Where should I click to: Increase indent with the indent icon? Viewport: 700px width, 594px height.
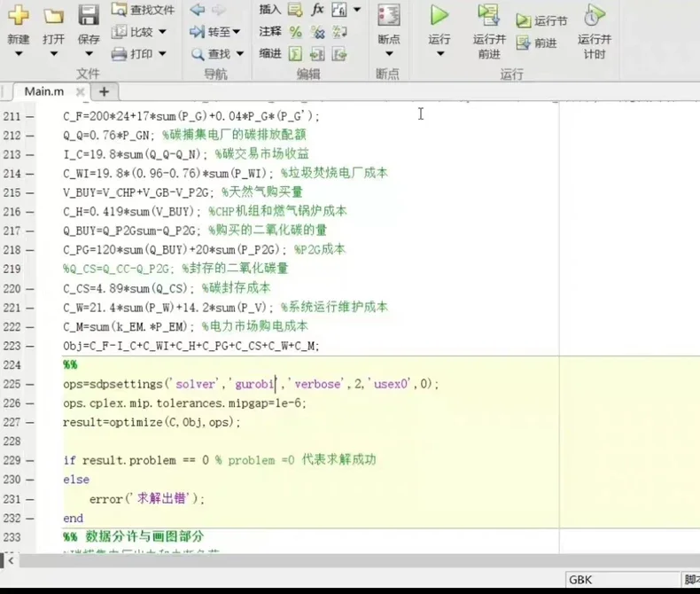[x=317, y=54]
